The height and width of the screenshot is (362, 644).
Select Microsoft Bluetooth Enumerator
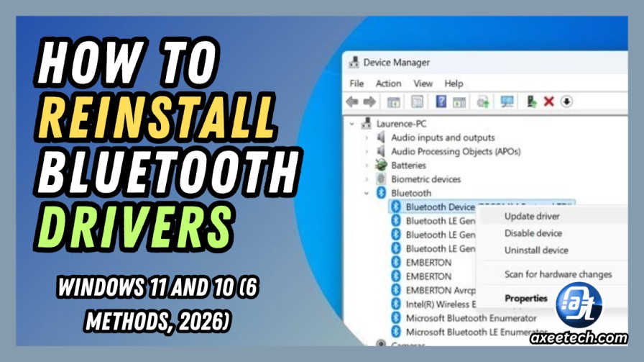click(x=471, y=318)
